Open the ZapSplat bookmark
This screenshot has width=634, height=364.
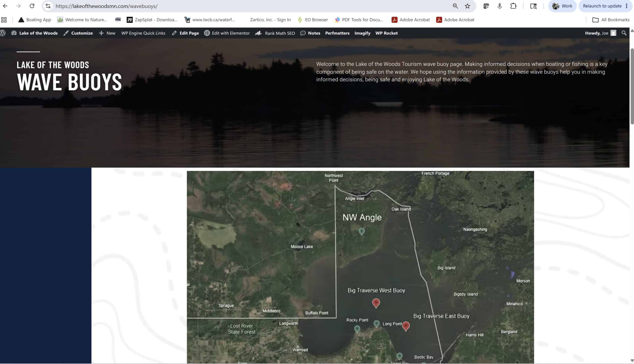tap(152, 20)
